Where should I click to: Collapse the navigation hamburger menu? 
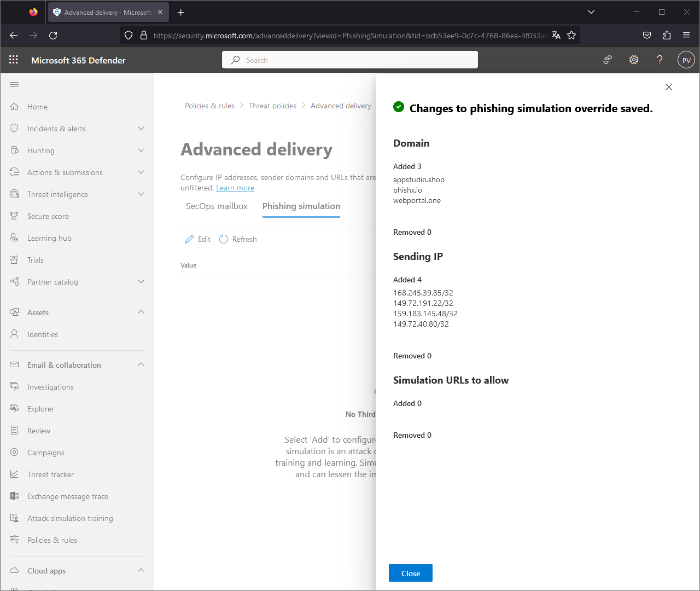click(x=14, y=84)
